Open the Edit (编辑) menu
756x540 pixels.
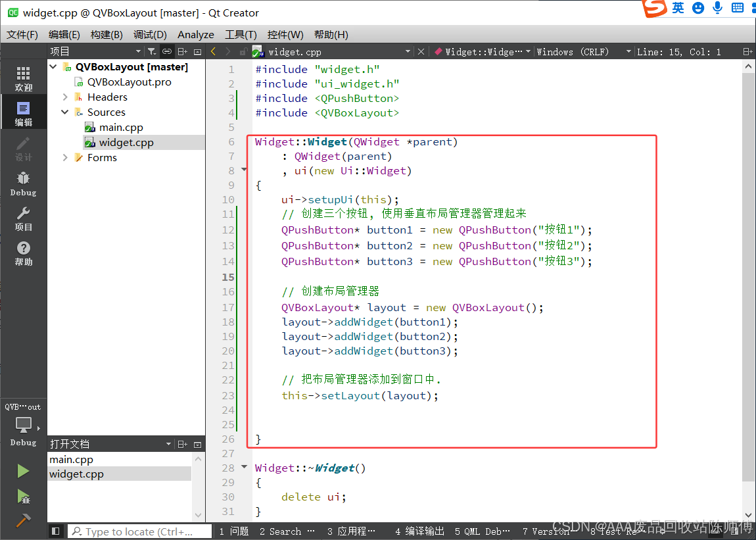coord(64,34)
